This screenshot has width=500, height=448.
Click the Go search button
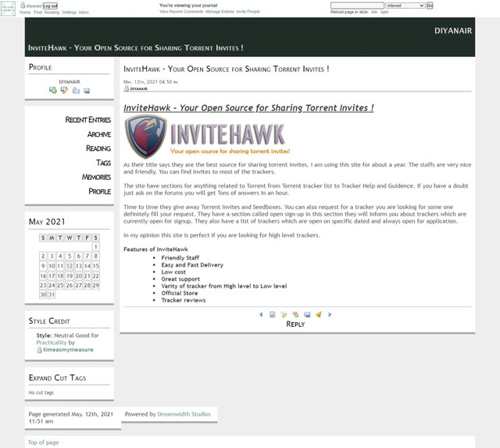click(430, 5)
